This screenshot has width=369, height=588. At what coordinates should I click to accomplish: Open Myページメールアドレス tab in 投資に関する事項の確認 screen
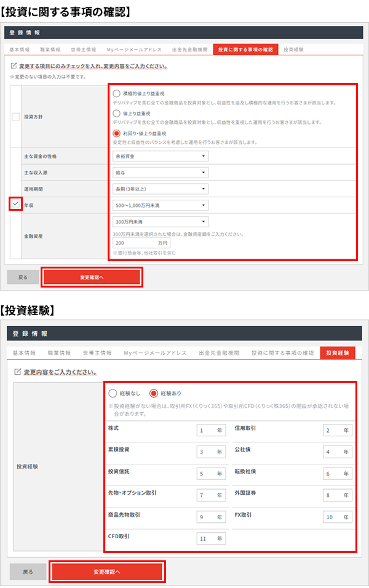pyautogui.click(x=134, y=50)
